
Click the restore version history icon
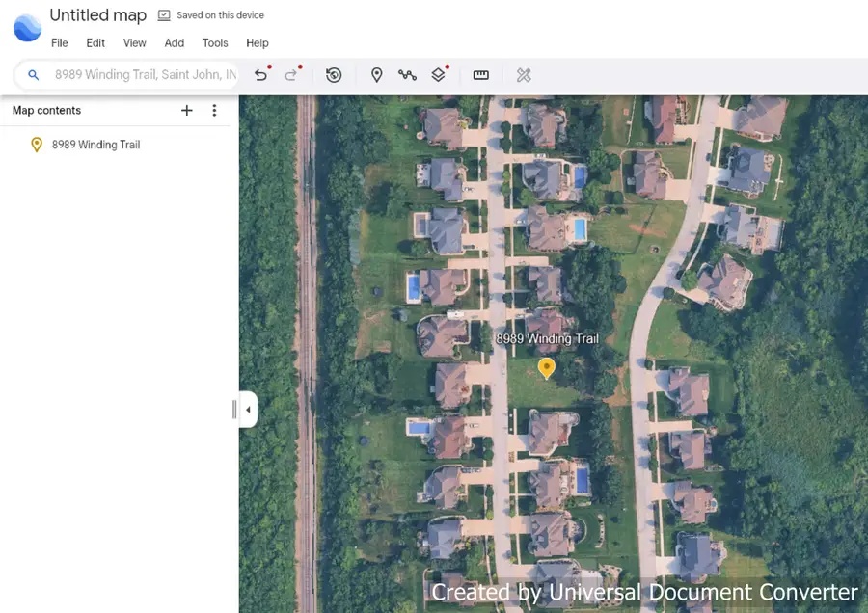pos(334,74)
